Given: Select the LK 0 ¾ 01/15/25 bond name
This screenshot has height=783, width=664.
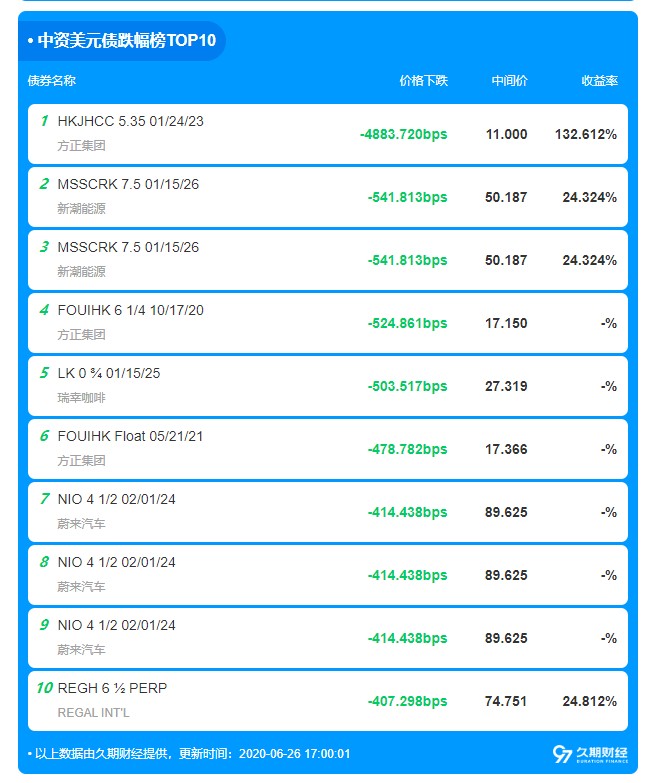Looking at the screenshot, I should pyautogui.click(x=109, y=373).
